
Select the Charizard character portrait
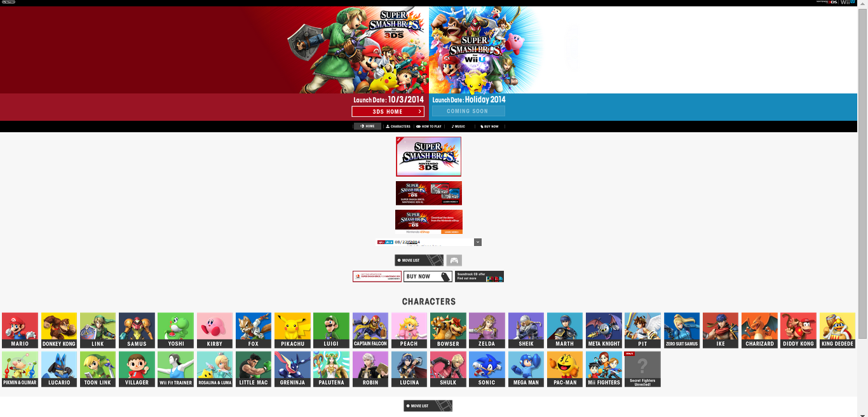pos(759,330)
